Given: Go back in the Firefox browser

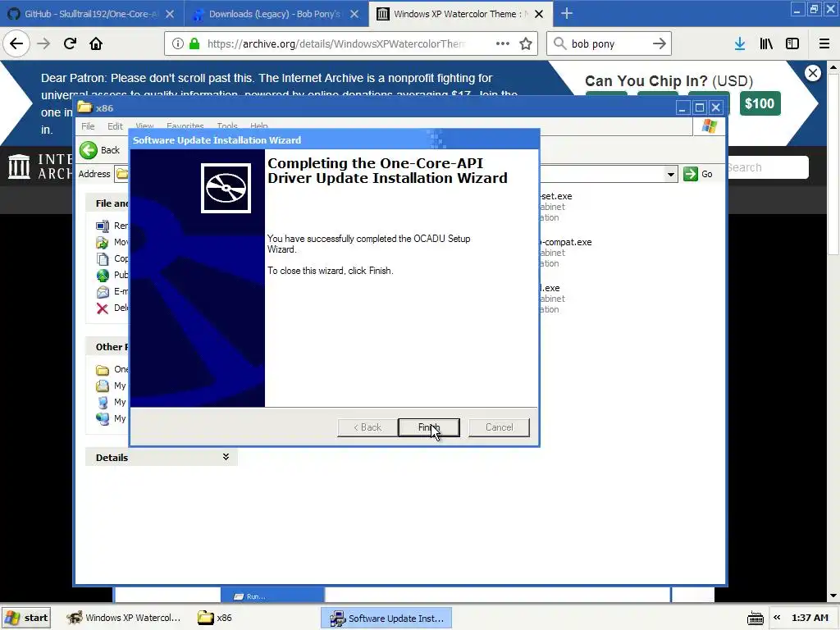Looking at the screenshot, I should (x=16, y=43).
